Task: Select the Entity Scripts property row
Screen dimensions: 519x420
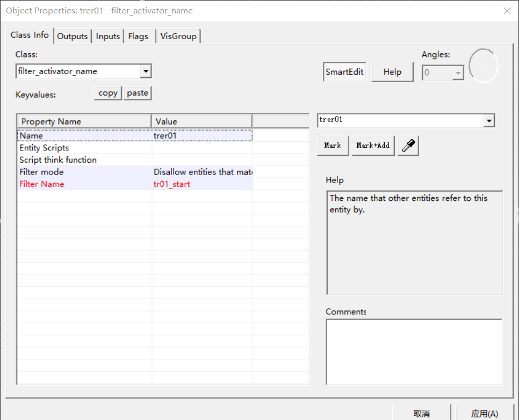Action: click(x=135, y=148)
